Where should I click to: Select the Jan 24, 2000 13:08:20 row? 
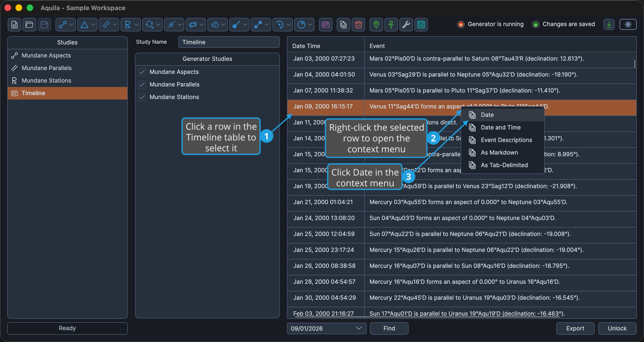point(462,218)
